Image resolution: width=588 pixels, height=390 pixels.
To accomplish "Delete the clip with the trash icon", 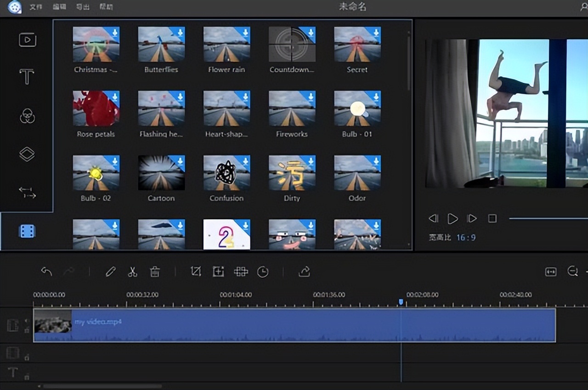I will pos(155,272).
